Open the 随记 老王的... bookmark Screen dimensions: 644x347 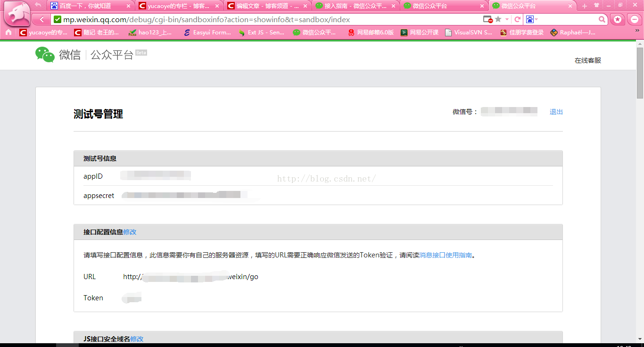[97, 33]
